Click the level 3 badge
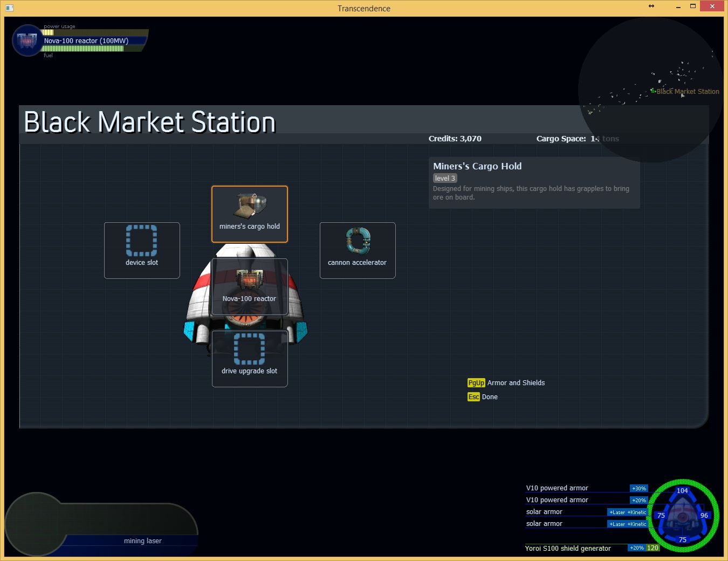The image size is (728, 561). point(445,178)
